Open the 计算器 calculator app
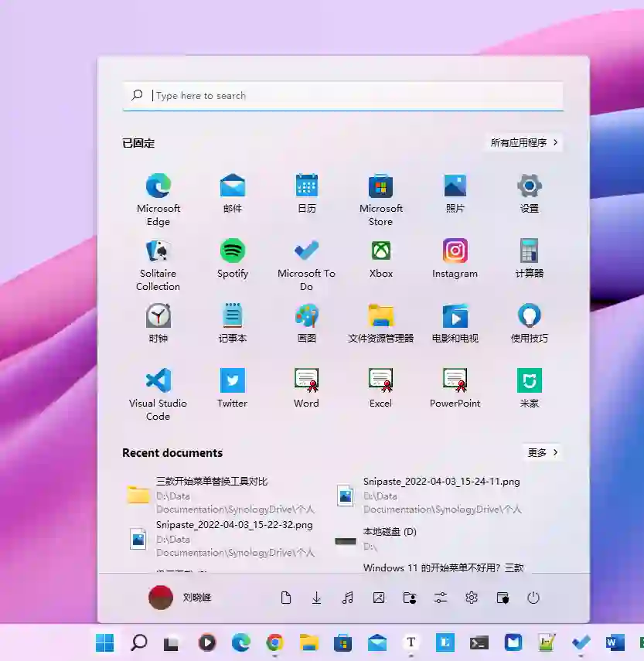 tap(530, 258)
